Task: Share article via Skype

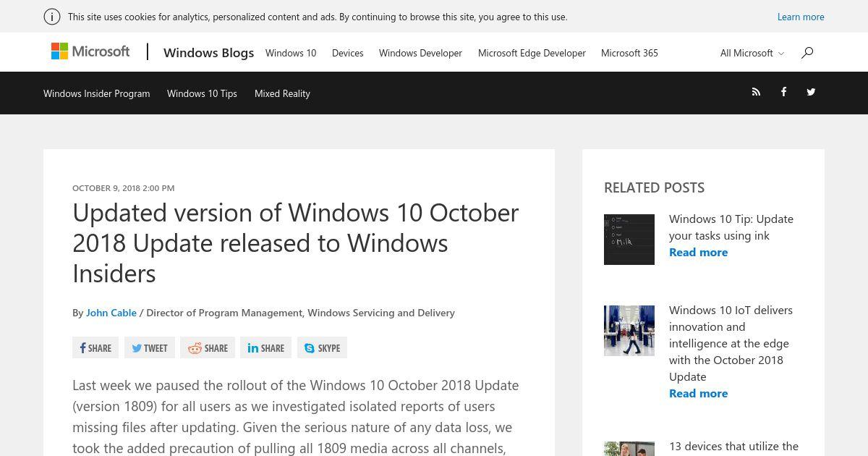Action: (322, 347)
